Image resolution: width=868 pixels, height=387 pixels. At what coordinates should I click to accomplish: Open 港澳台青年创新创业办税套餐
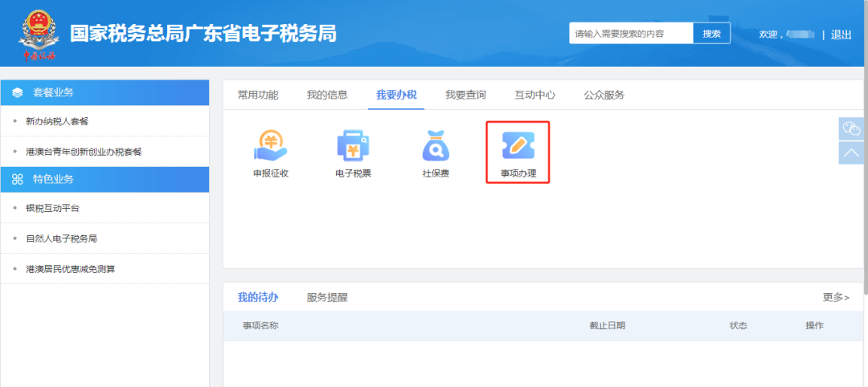(x=84, y=152)
